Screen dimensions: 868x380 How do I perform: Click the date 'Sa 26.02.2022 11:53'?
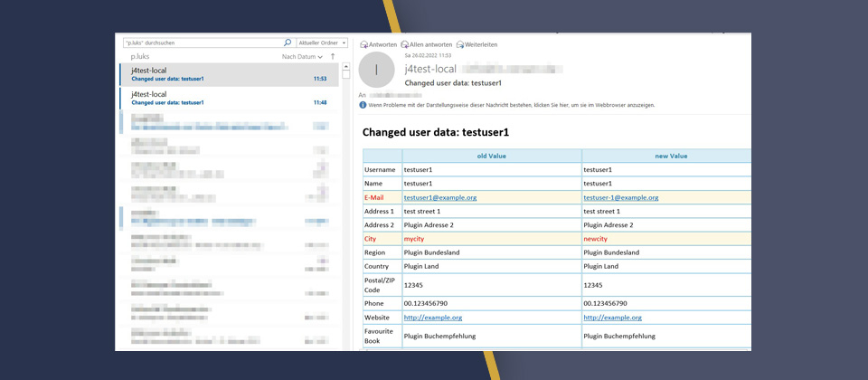428,55
